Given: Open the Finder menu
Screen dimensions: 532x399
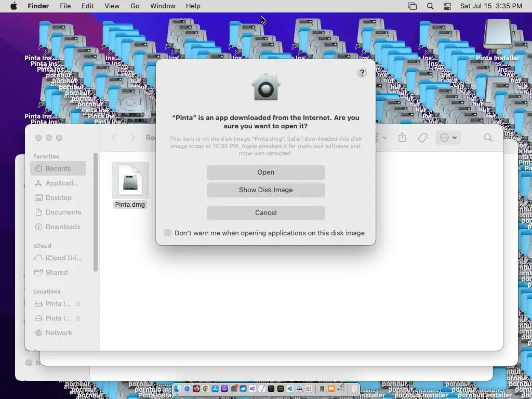Looking at the screenshot, I should pos(38,6).
